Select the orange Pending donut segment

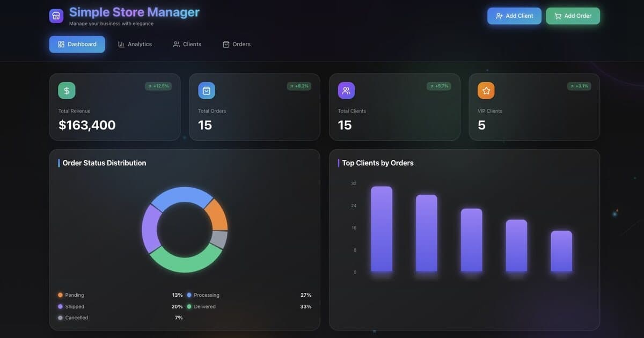218,215
